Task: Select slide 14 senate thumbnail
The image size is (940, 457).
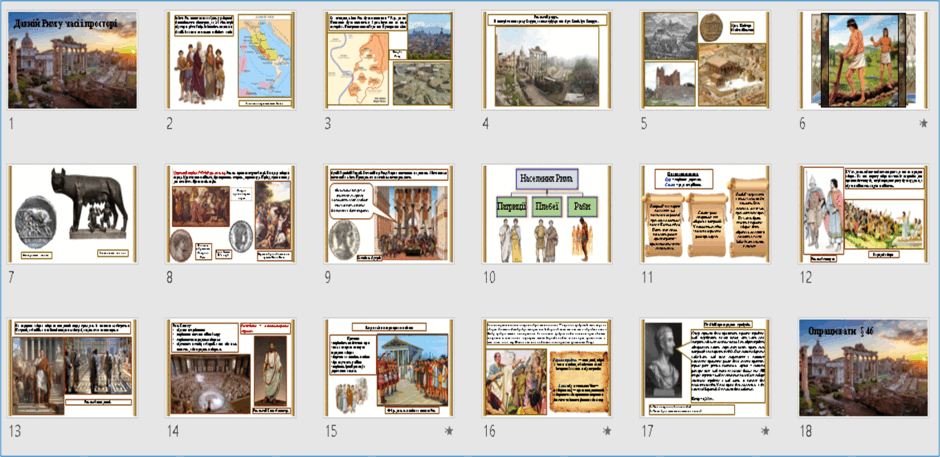Action: click(231, 368)
